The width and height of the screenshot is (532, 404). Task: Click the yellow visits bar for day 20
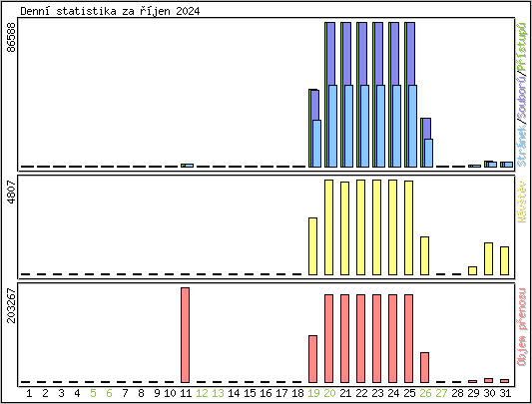pos(328,227)
